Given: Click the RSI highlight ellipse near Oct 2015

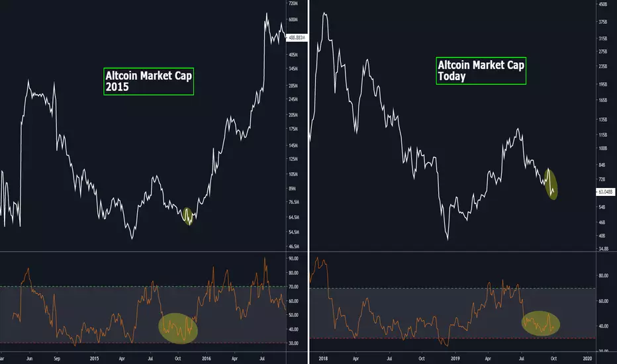Looking at the screenshot, I should (x=178, y=328).
